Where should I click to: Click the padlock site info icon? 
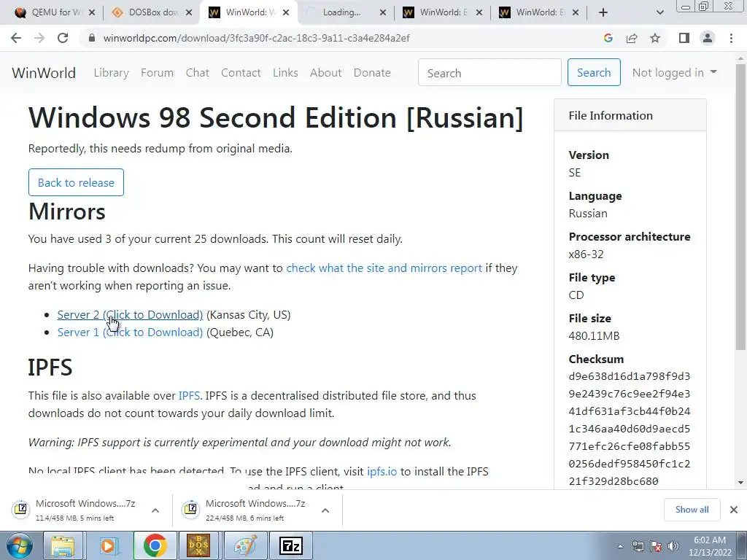click(92, 38)
